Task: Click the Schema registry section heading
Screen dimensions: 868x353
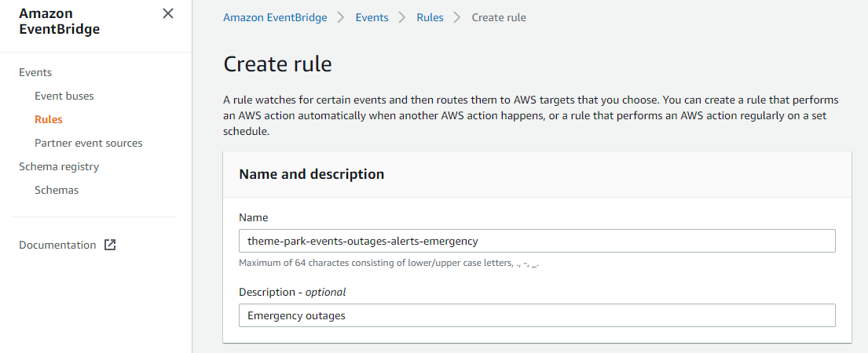Action: click(x=59, y=166)
